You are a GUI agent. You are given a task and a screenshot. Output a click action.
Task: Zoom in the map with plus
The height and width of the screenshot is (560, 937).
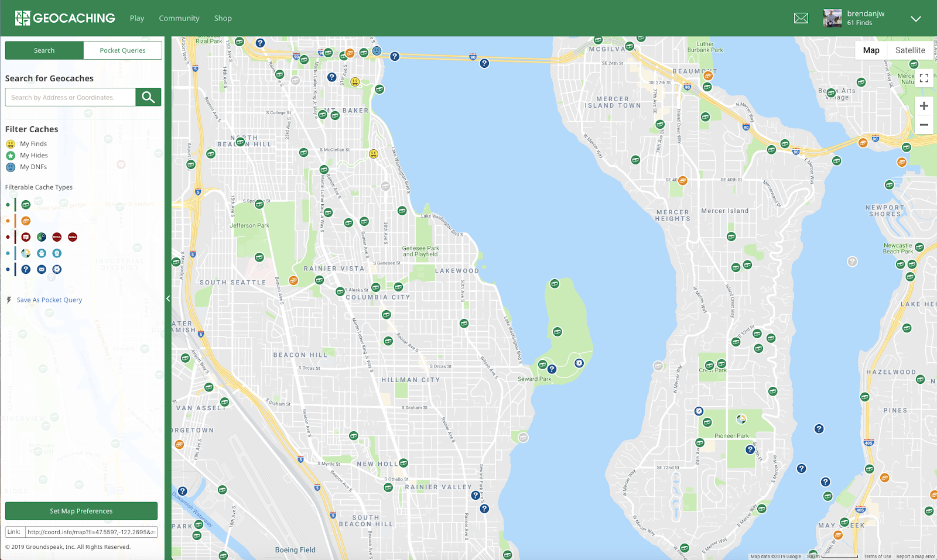(924, 106)
